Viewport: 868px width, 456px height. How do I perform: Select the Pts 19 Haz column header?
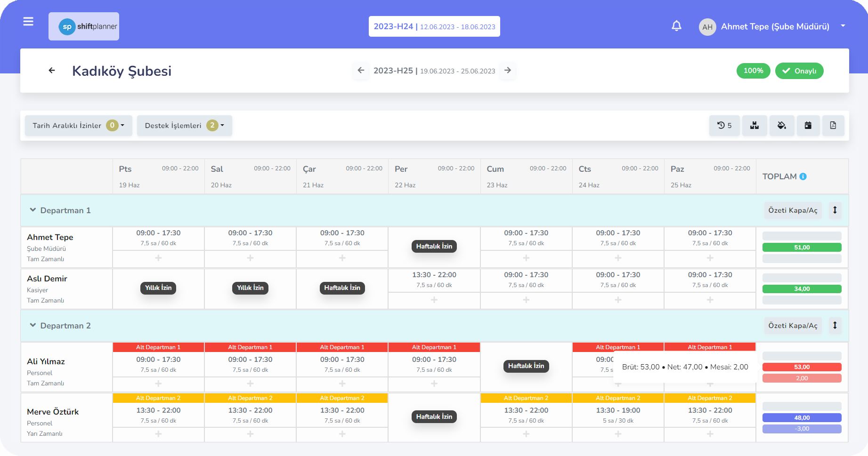(x=158, y=176)
